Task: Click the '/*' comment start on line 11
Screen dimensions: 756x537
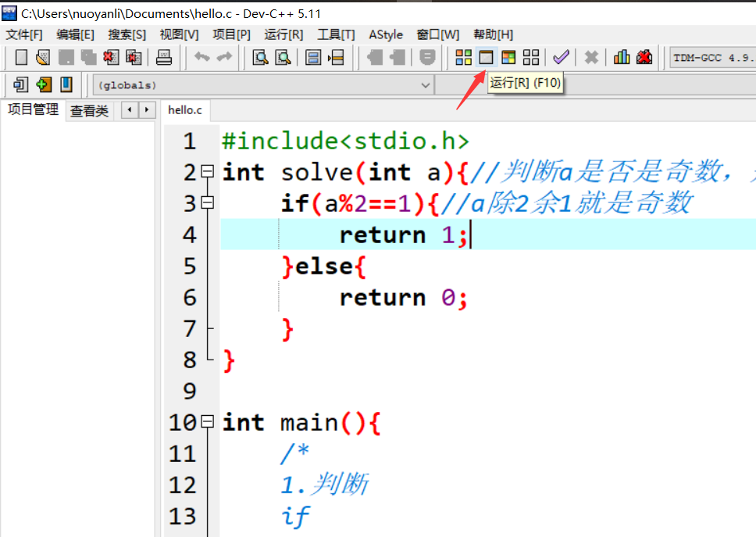Action: [294, 453]
